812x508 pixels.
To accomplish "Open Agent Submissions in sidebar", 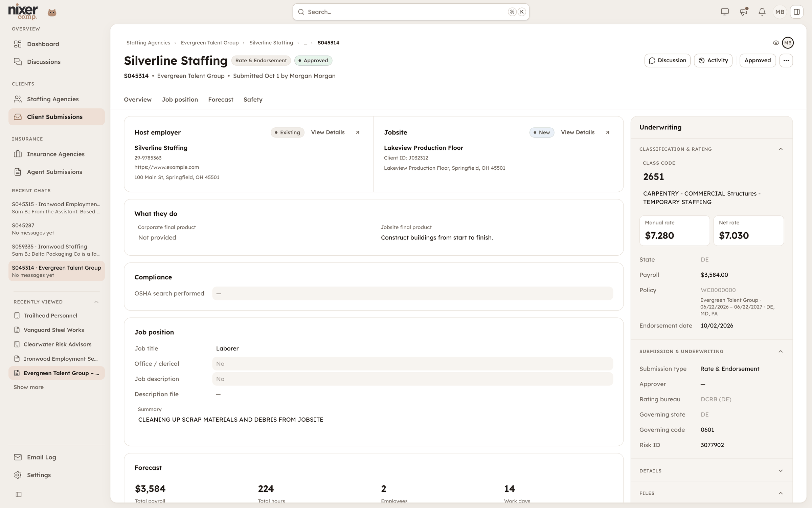I will click(x=57, y=172).
